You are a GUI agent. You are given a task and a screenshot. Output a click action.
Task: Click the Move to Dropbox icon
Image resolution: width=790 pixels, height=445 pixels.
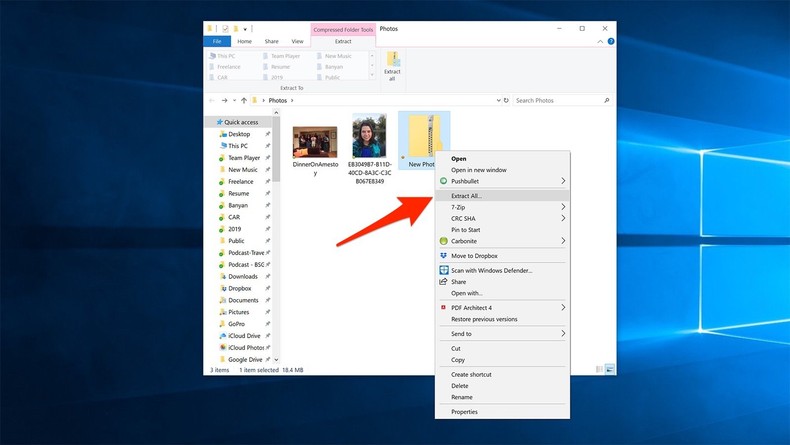443,256
